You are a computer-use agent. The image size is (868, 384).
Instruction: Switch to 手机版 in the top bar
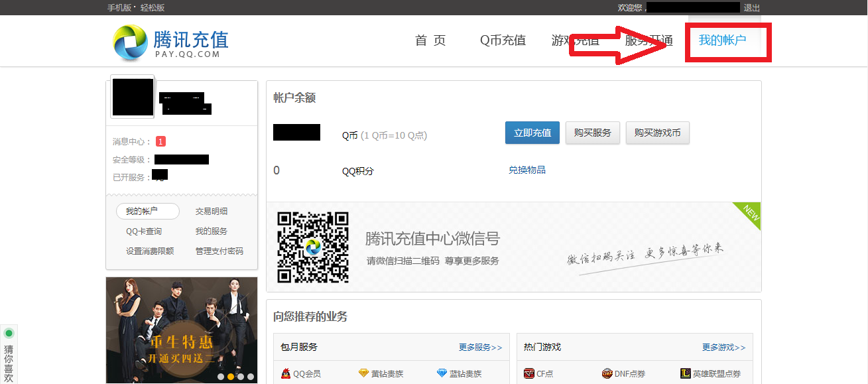point(119,7)
